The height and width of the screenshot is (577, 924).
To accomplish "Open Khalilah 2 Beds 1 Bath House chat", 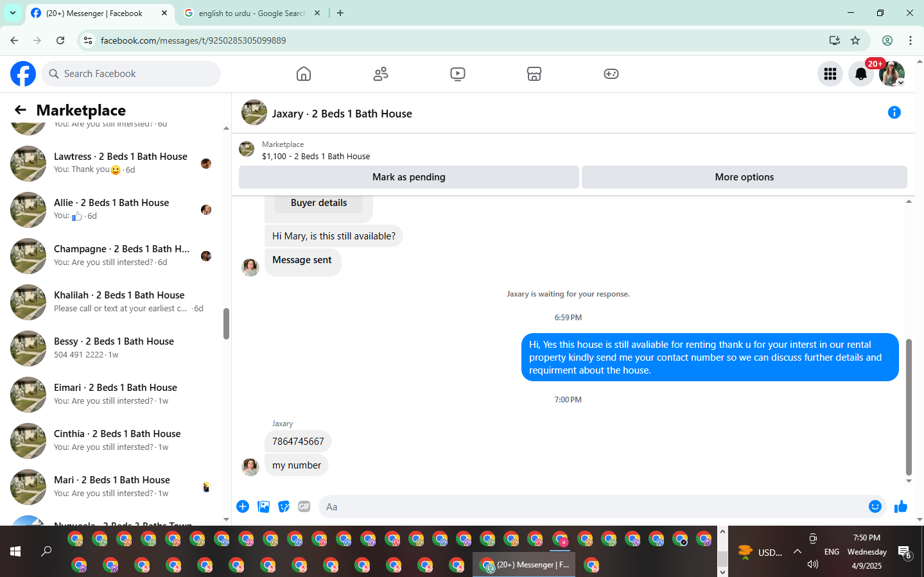I will pos(114,302).
